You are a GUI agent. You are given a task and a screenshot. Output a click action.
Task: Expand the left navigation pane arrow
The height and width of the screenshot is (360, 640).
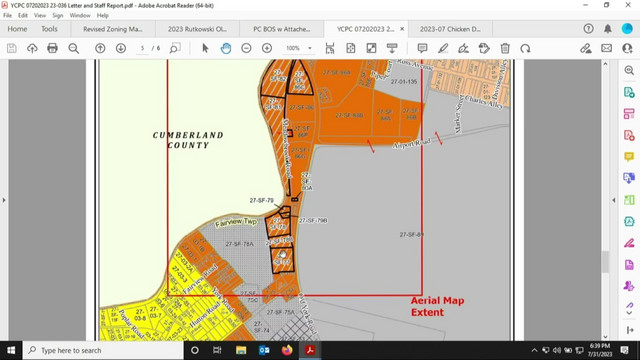tap(4, 200)
